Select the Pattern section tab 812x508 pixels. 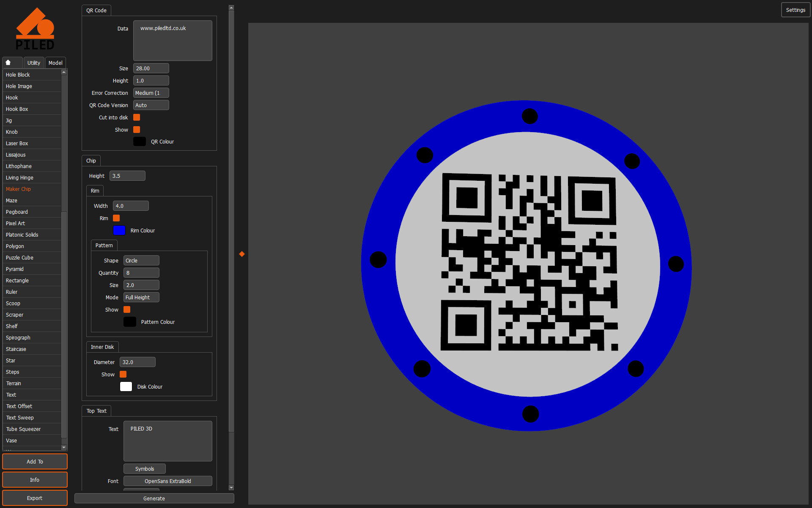click(x=104, y=245)
